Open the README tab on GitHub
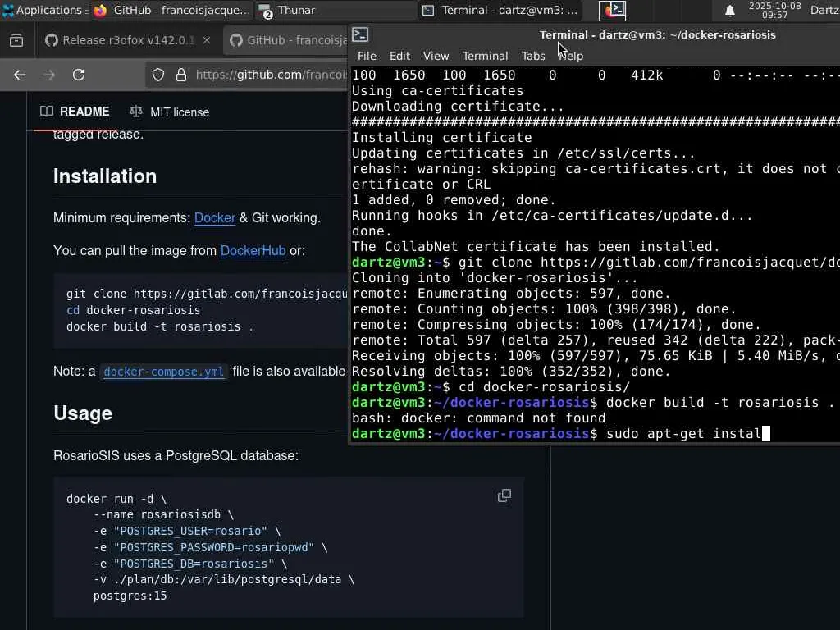840x630 pixels. click(x=75, y=112)
